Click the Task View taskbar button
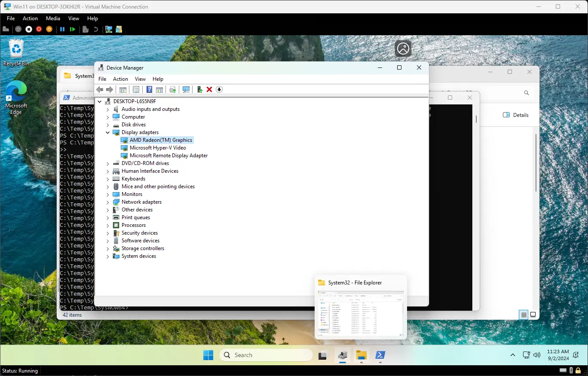 coord(322,355)
